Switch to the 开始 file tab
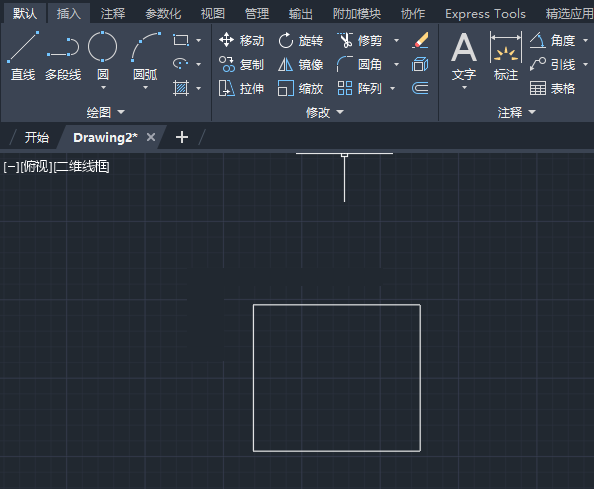This screenshot has width=594, height=489. 36,137
